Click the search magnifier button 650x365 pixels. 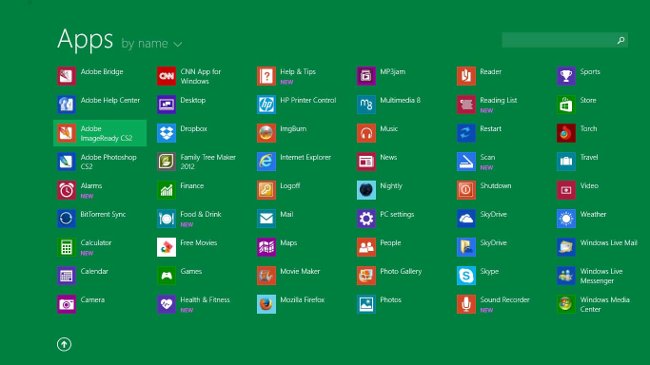(x=621, y=40)
